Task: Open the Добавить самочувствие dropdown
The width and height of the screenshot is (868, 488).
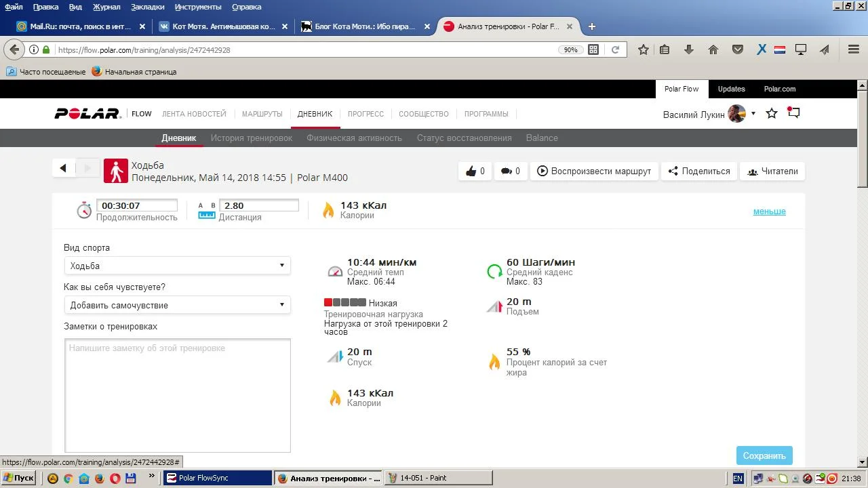Action: 178,305
